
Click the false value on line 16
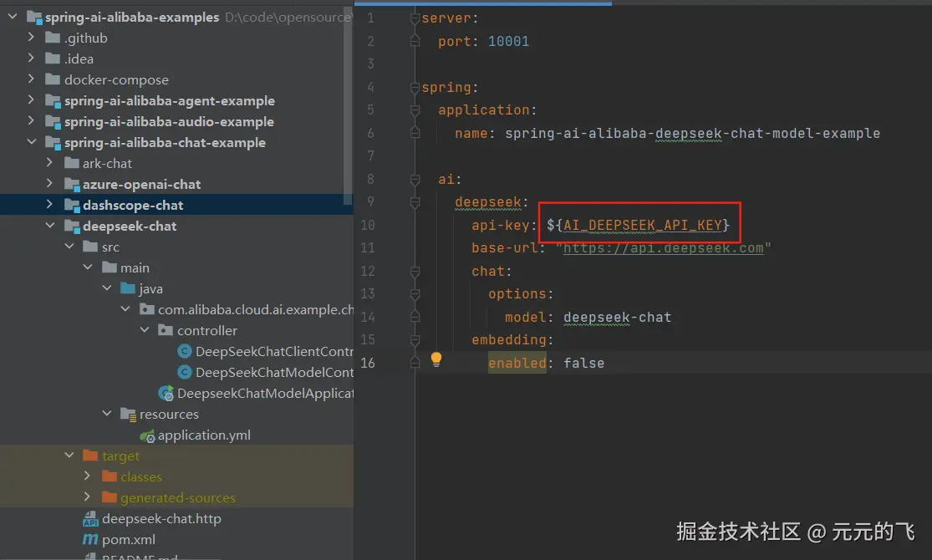pyautogui.click(x=583, y=363)
